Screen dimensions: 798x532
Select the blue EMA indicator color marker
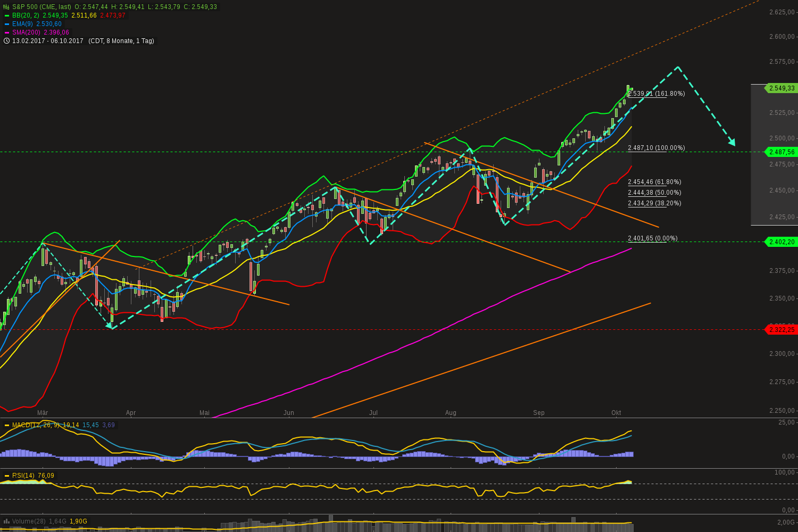click(x=7, y=24)
